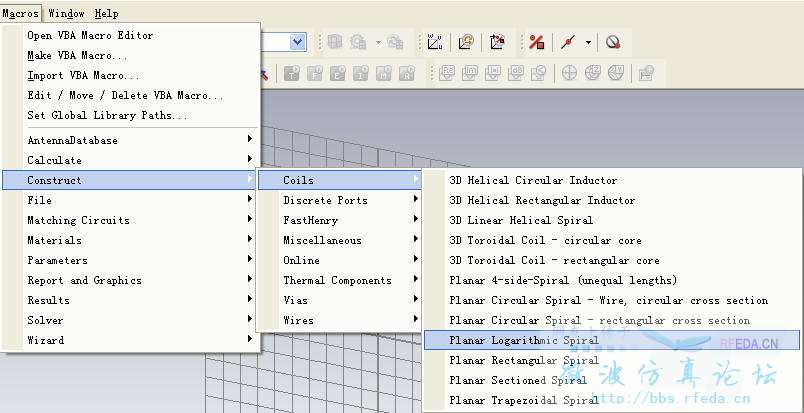Open the Macros menu
This screenshot has width=804, height=413.
[21, 14]
